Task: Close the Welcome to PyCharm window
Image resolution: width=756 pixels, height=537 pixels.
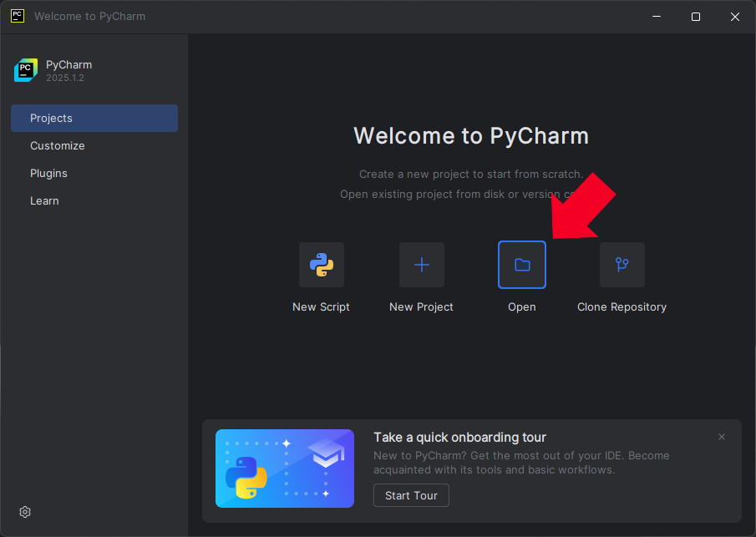Action: (735, 17)
